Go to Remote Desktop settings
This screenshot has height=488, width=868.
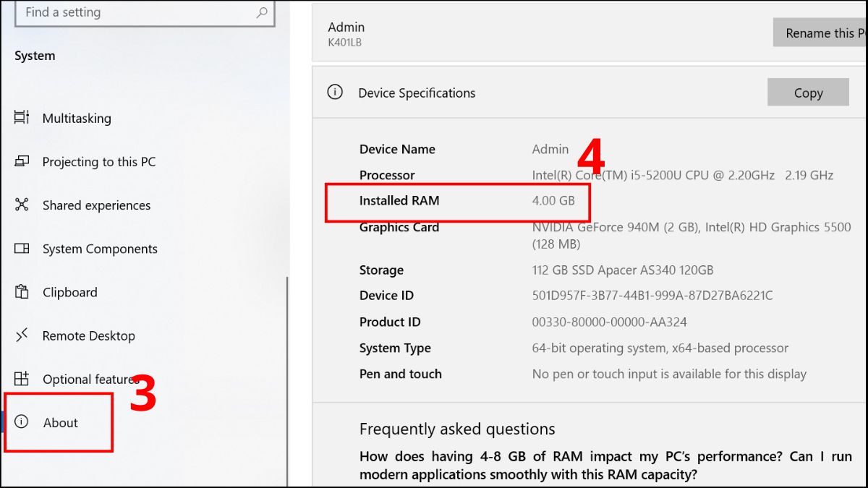88,336
